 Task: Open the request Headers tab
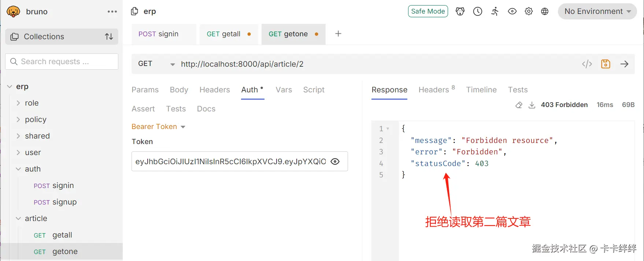tap(215, 90)
